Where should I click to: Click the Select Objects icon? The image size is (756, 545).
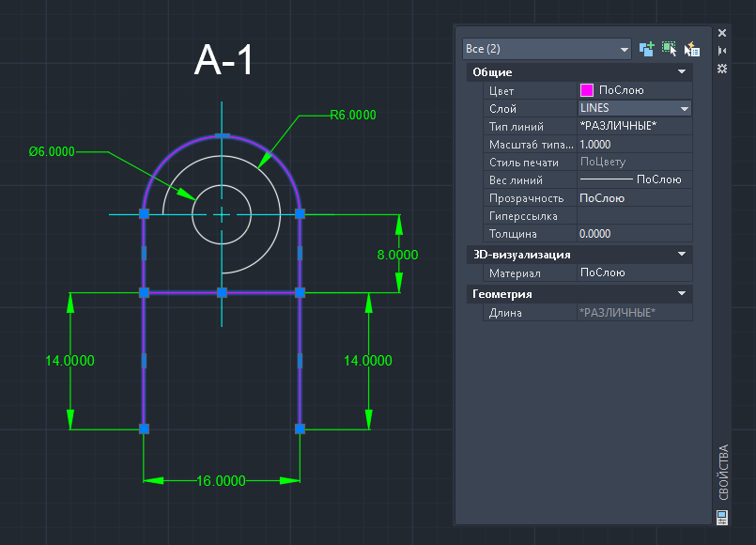click(x=670, y=49)
